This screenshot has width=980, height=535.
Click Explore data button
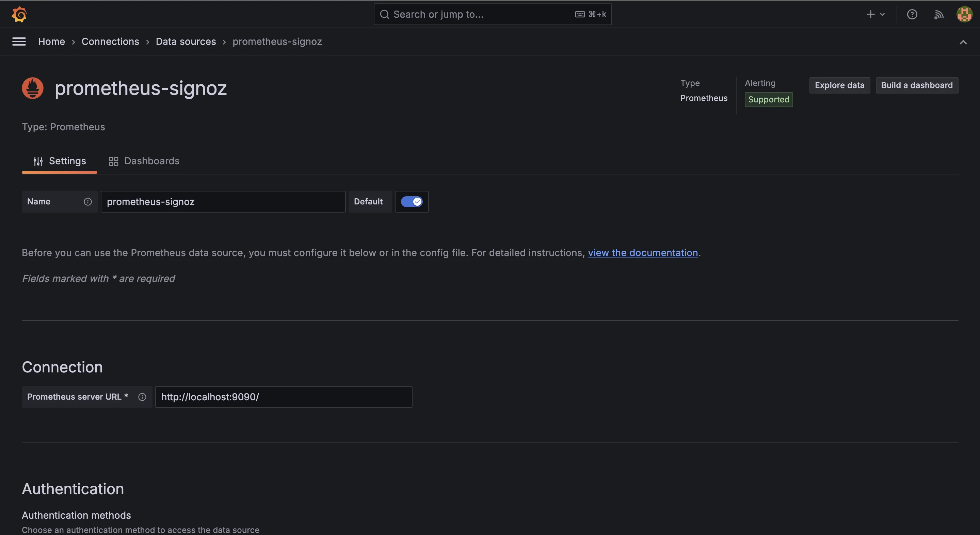point(840,85)
